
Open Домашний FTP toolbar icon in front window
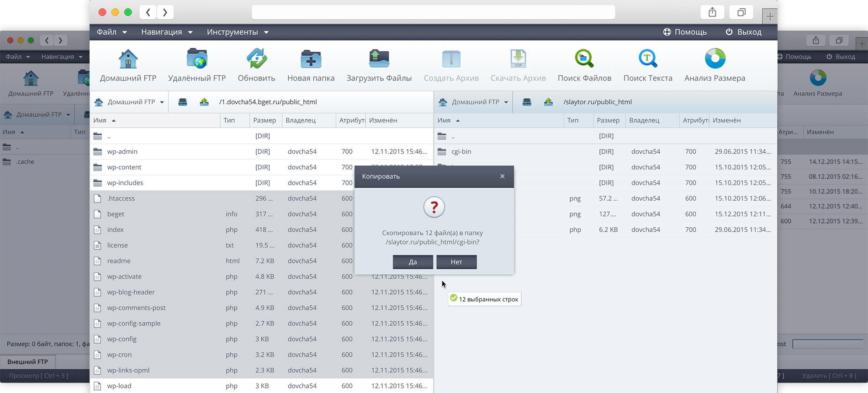tap(128, 59)
